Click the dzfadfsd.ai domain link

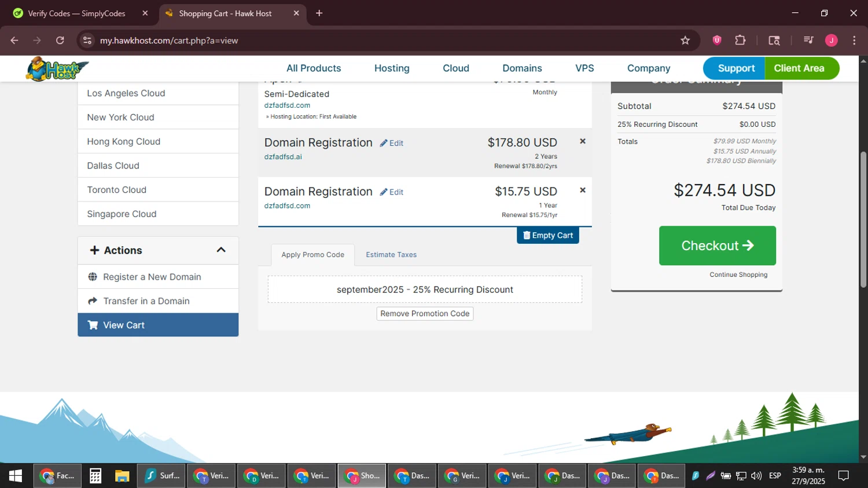[283, 157]
